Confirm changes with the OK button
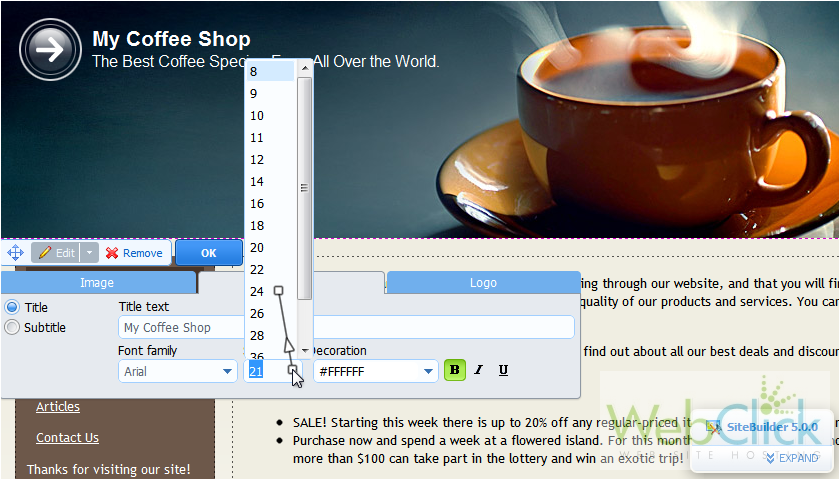Viewport: 840px width, 480px height. point(208,253)
